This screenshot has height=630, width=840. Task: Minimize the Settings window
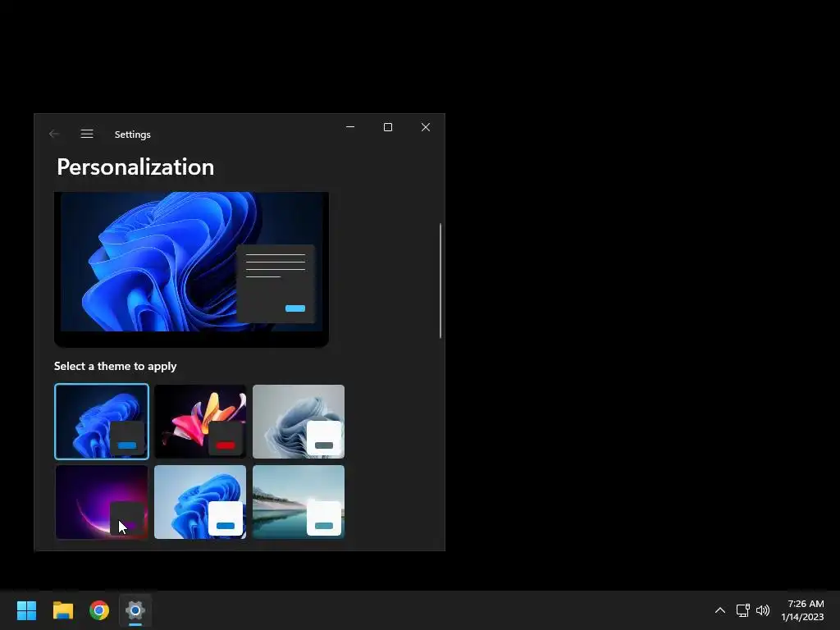click(x=350, y=127)
